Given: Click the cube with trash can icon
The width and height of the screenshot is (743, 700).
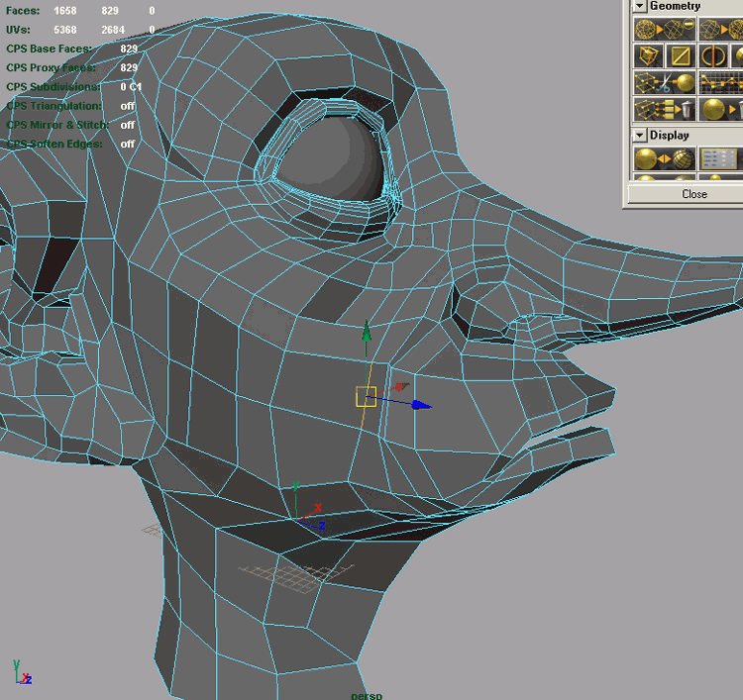Looking at the screenshot, I should click(x=665, y=109).
